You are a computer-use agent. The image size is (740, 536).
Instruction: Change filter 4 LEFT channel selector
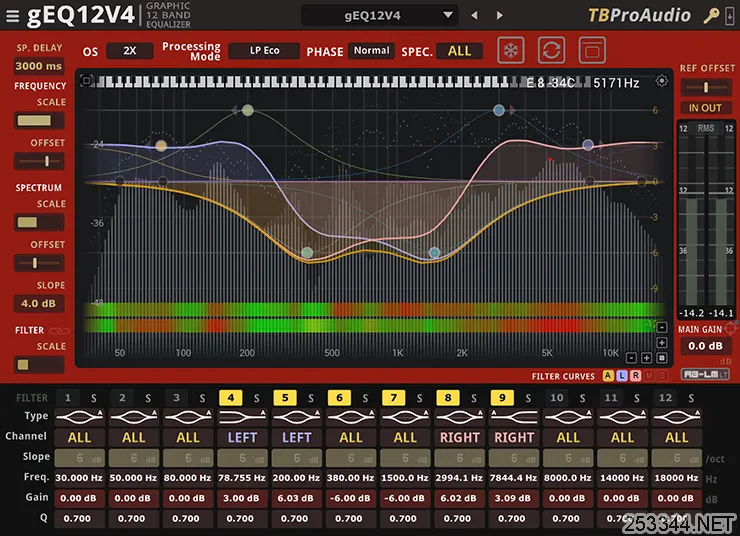[243, 437]
